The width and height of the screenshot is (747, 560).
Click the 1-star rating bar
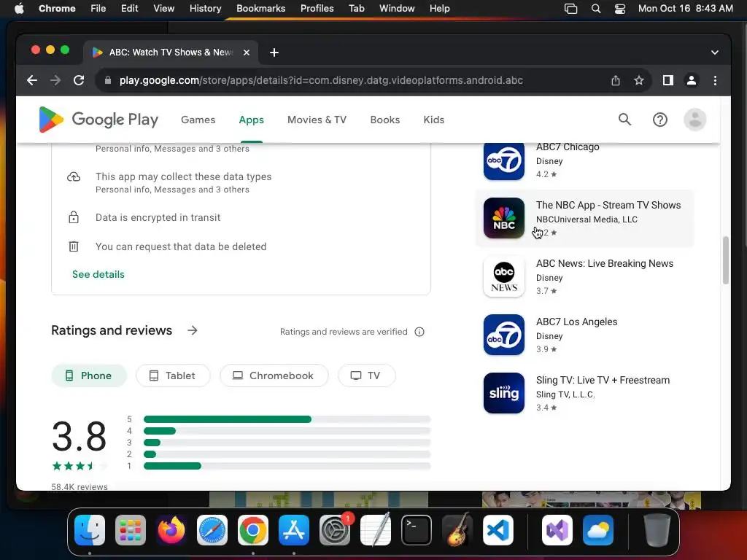[287, 466]
